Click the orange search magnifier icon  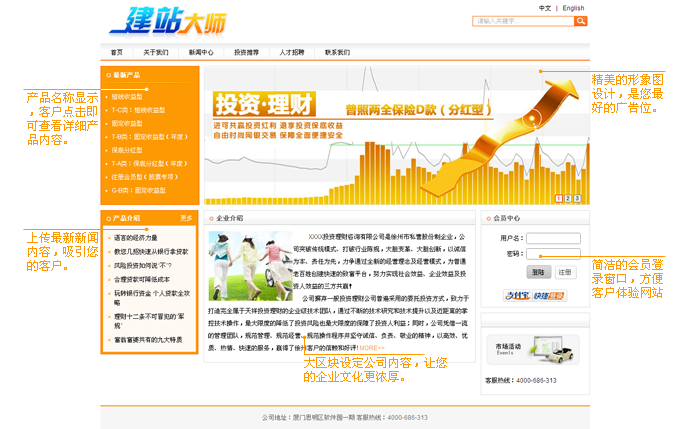click(582, 20)
